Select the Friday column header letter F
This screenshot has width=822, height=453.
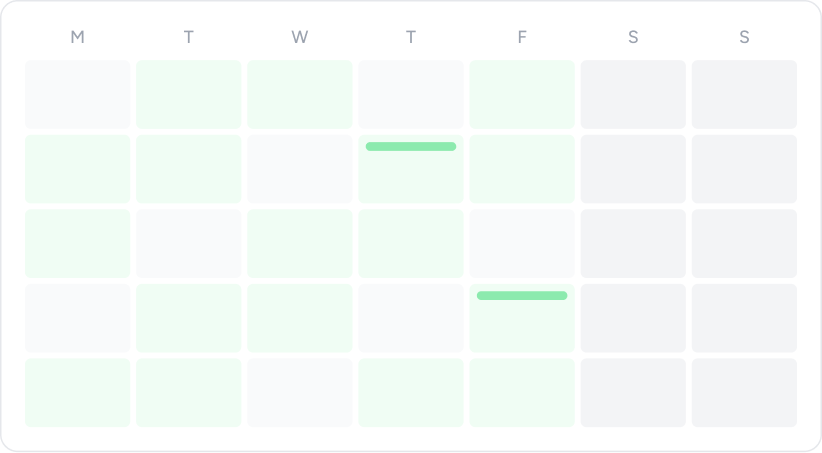(x=522, y=37)
